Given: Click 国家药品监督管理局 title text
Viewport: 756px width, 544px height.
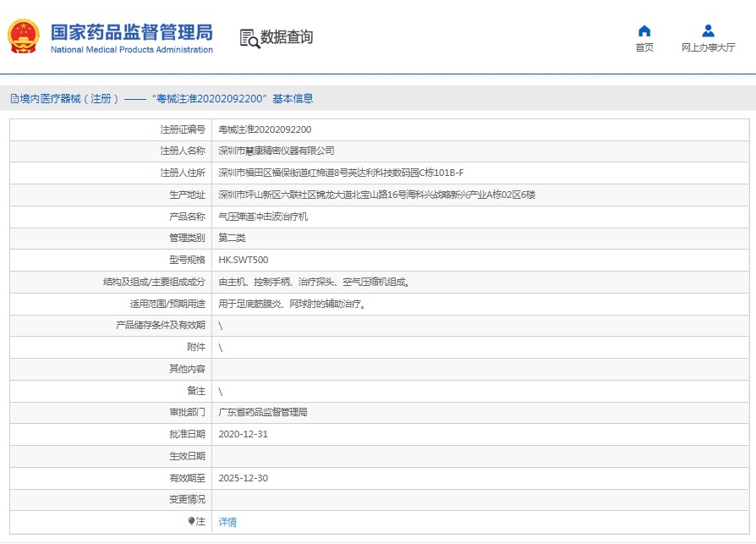Looking at the screenshot, I should pos(132,32).
